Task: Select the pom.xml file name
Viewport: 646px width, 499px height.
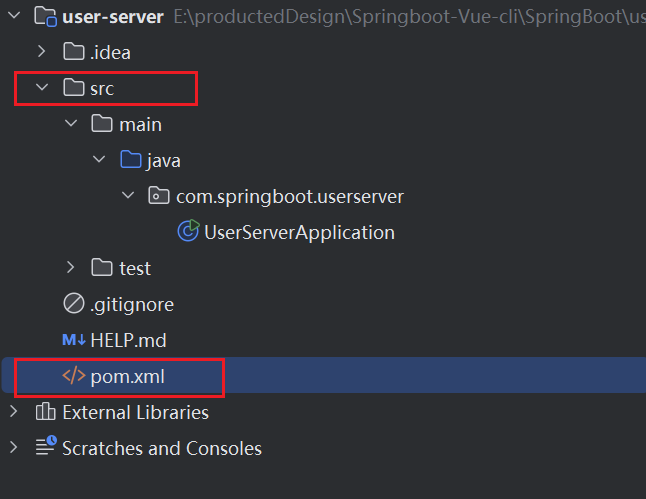Action: point(127,377)
